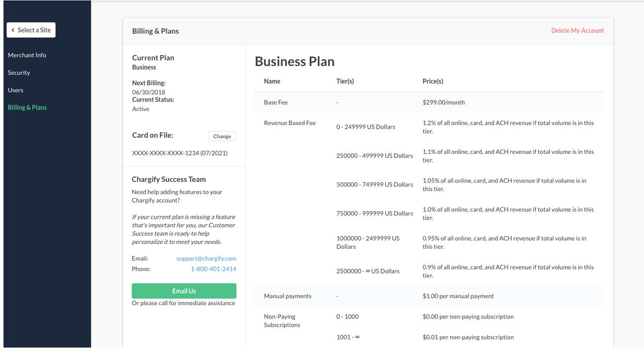Click the Billing & Plans panel title
Screen dimensions: 644x362
coord(156,31)
